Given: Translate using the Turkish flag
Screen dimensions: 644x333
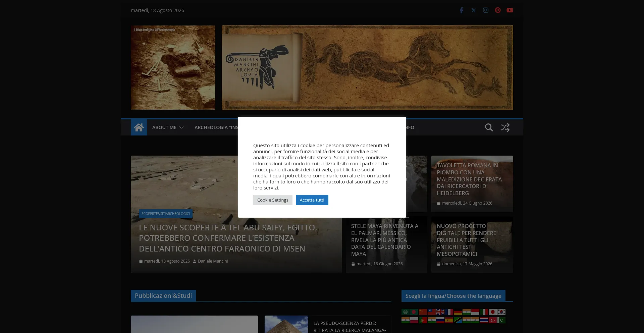Looking at the screenshot, I should [x=493, y=320].
